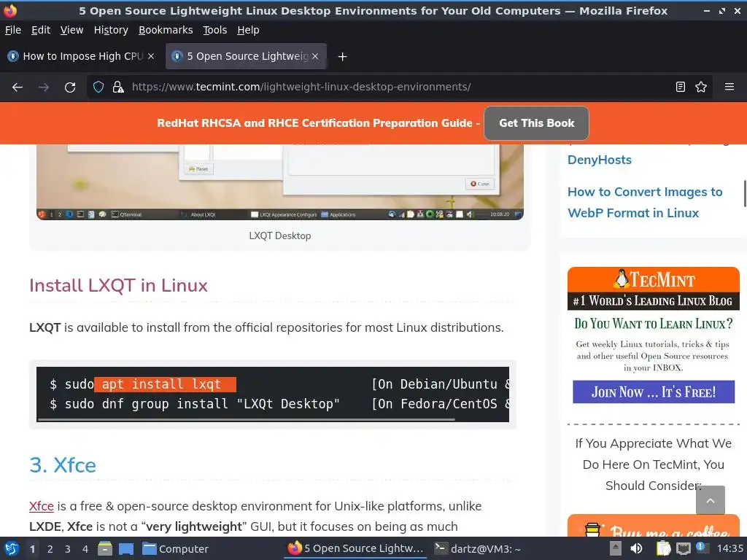Viewport: 747px width, 560px height.
Task: Click the update notifier tray icon
Action: coord(702,548)
